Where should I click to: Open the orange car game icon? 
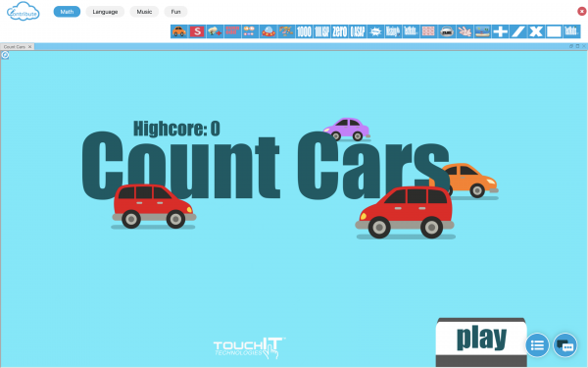pyautogui.click(x=179, y=31)
